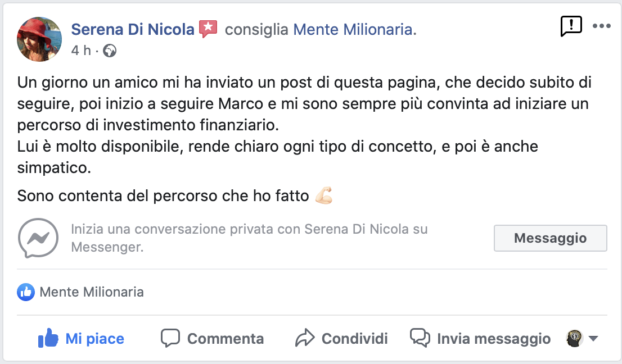The height and width of the screenshot is (364, 622).
Task: Click Invia messaggio text
Action: coord(494,339)
